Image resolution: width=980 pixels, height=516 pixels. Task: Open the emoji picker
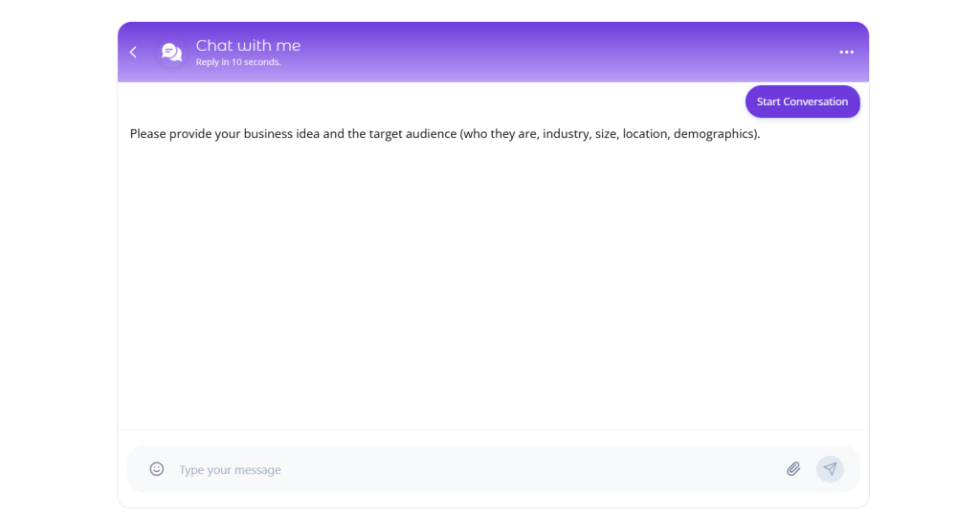coord(157,469)
